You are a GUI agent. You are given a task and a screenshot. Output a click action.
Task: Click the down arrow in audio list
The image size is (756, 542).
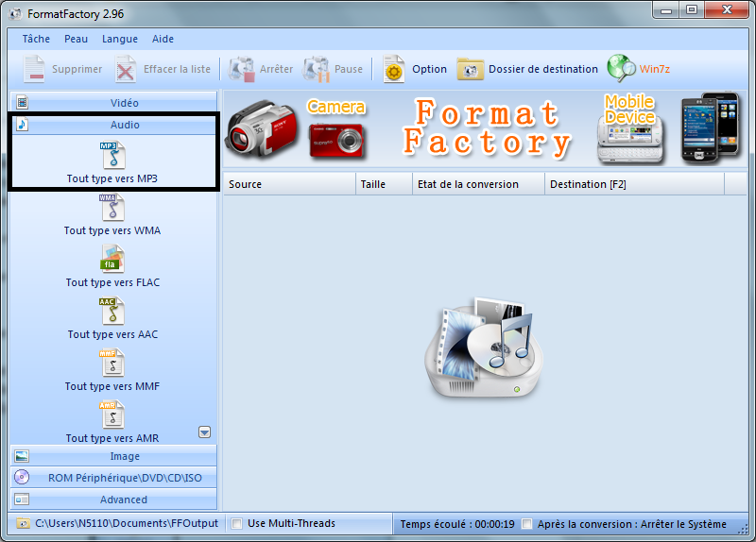click(204, 432)
